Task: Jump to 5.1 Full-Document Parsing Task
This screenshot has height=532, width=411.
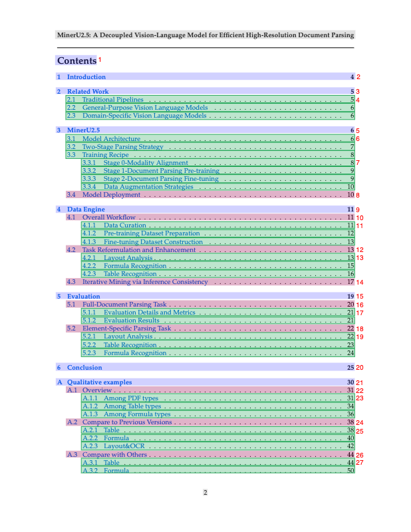Action: (x=124, y=305)
